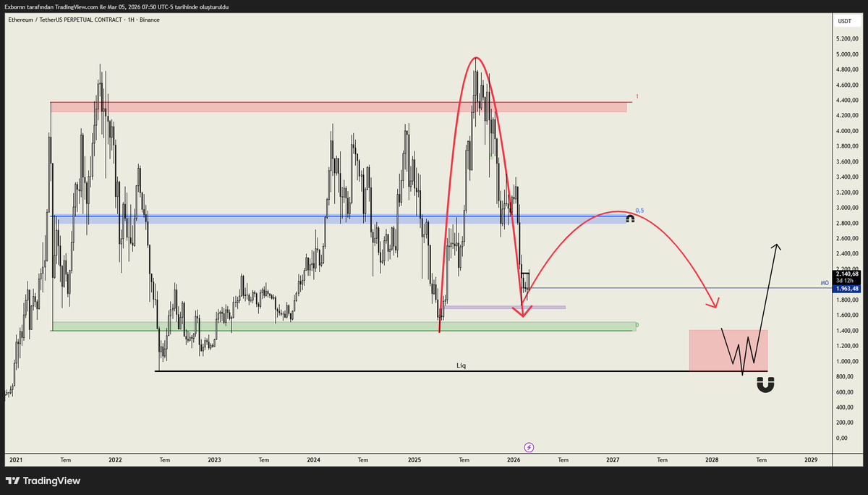This screenshot has width=868, height=495.
Task: Click the 2028 label on the time axis
Action: (x=712, y=460)
